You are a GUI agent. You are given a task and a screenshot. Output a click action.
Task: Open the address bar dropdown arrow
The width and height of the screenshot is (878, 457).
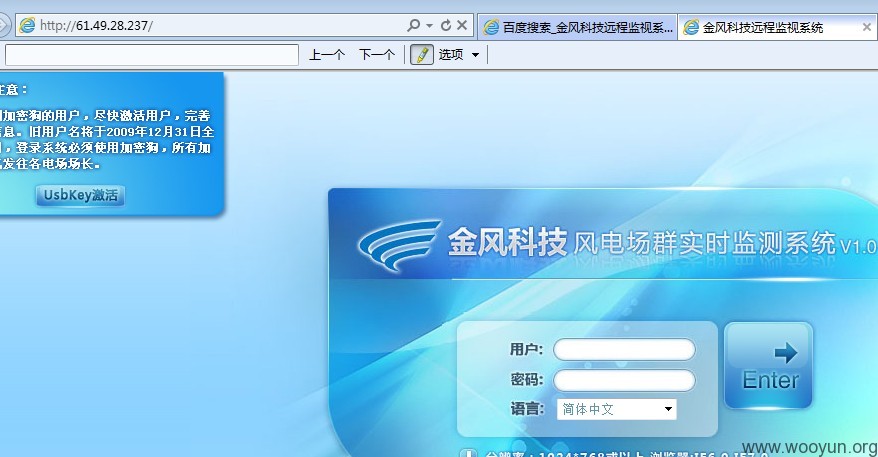[x=429, y=26]
